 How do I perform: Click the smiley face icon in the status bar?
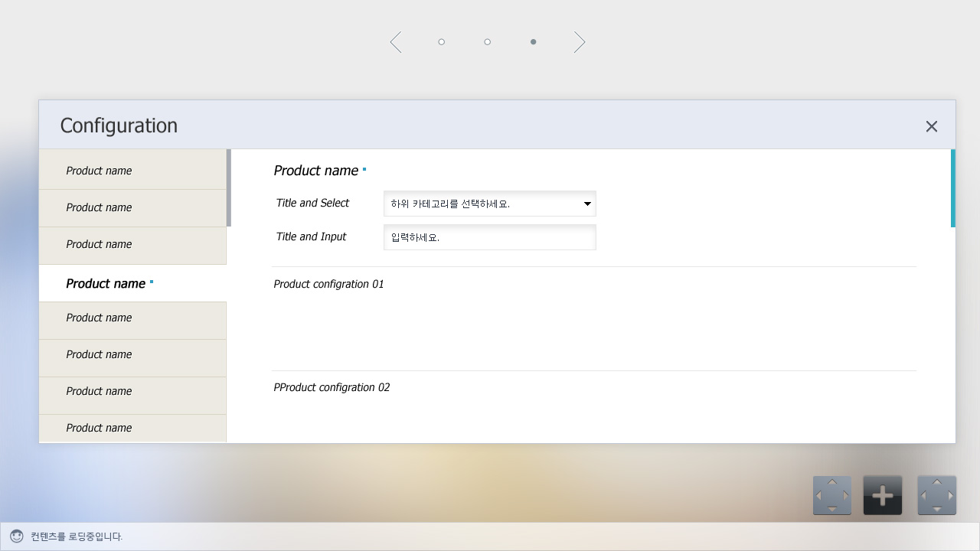(x=17, y=536)
